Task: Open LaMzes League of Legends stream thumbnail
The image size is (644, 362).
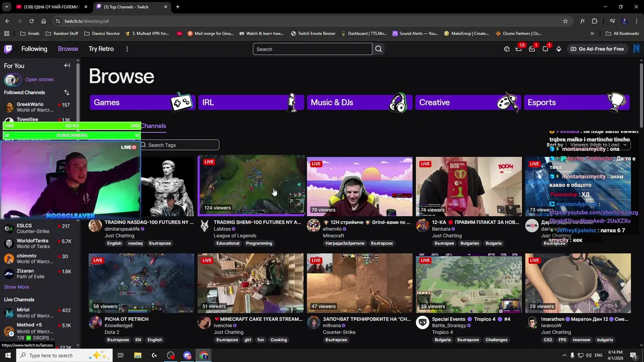Action: pyautogui.click(x=252, y=186)
